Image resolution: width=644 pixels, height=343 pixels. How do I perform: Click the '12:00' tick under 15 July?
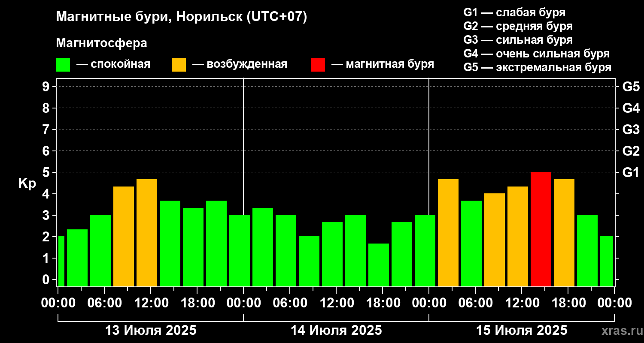coord(522,303)
